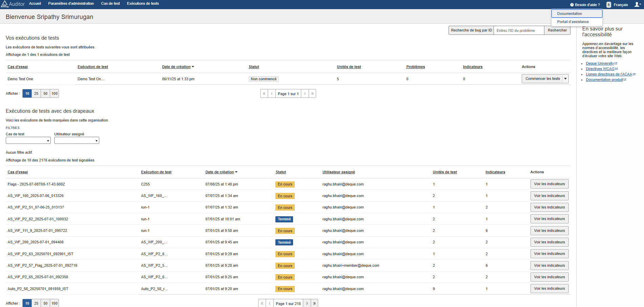Show 50 rows in flagged runs table

click(x=45, y=303)
